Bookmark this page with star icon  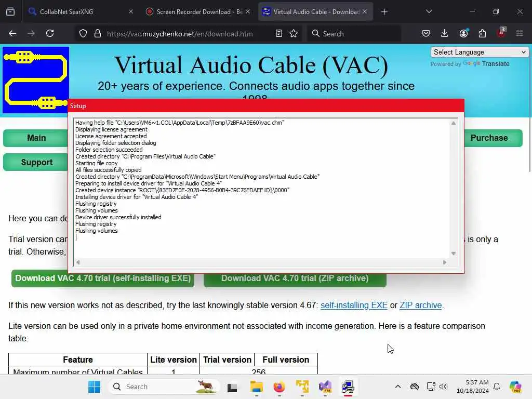pyautogui.click(x=294, y=34)
